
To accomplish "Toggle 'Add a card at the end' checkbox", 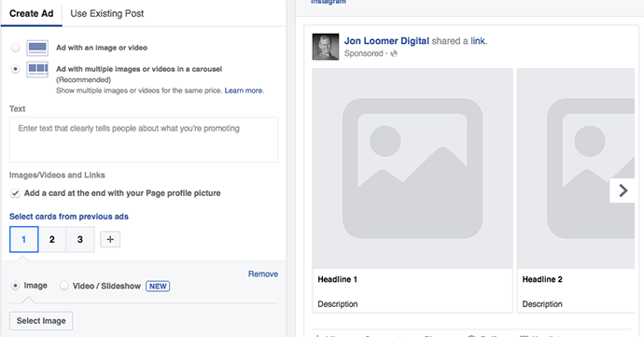I will click(x=15, y=193).
